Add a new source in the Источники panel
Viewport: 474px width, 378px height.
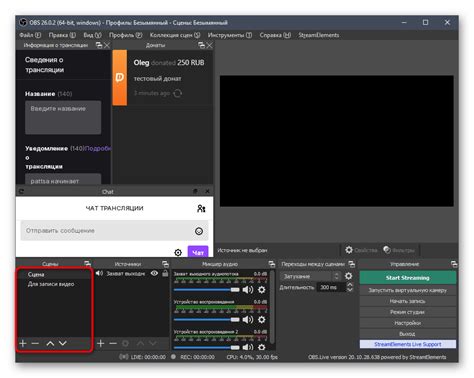click(100, 343)
